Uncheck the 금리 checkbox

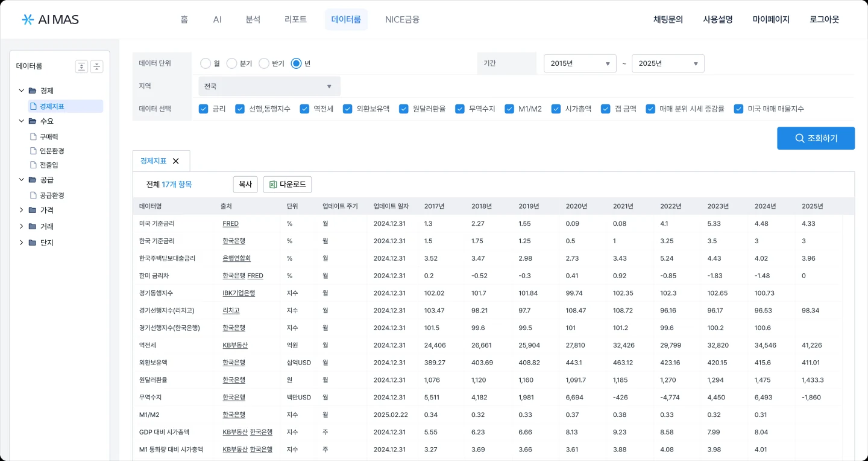(204, 109)
